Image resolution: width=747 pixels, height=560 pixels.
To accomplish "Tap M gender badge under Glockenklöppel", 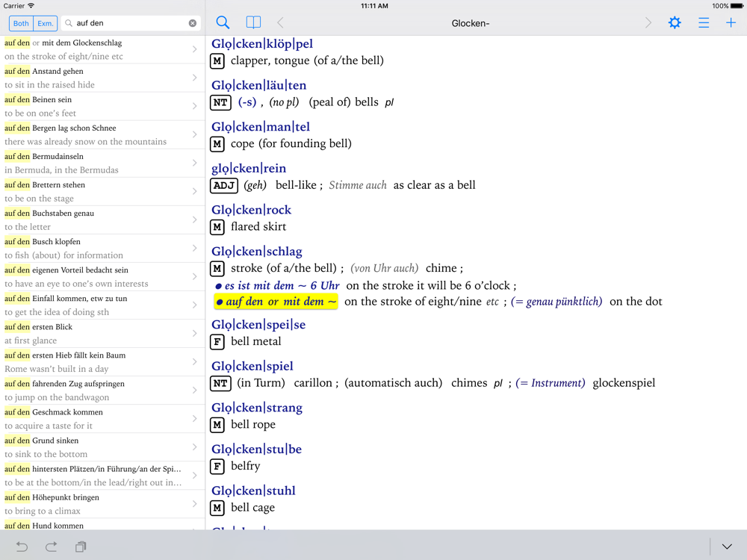I will (217, 61).
